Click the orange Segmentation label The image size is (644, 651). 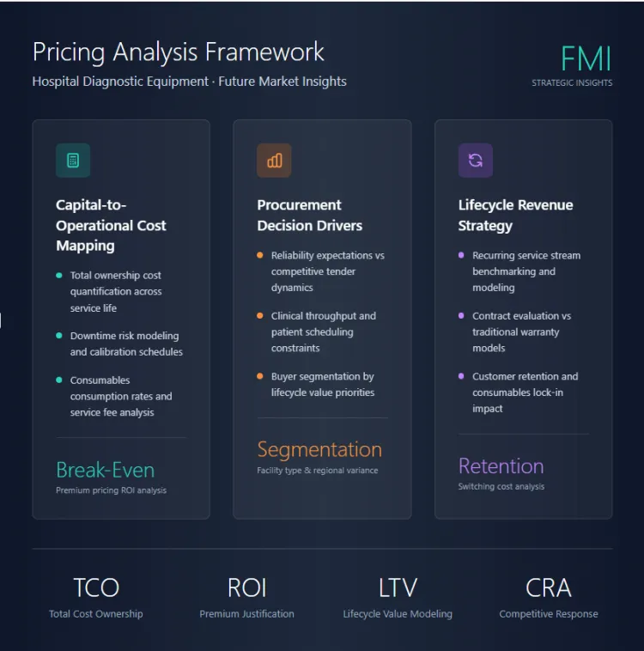pos(319,449)
